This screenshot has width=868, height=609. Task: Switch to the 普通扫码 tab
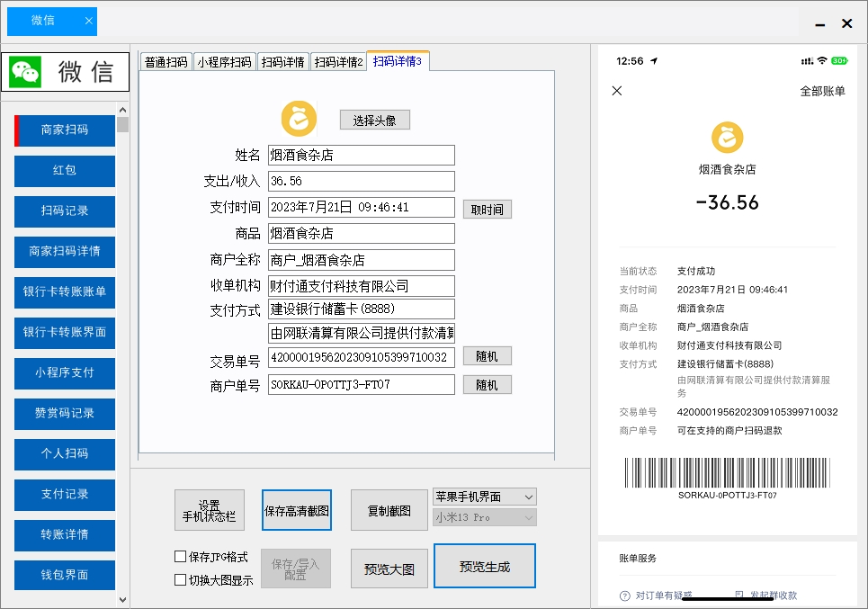pos(166,61)
